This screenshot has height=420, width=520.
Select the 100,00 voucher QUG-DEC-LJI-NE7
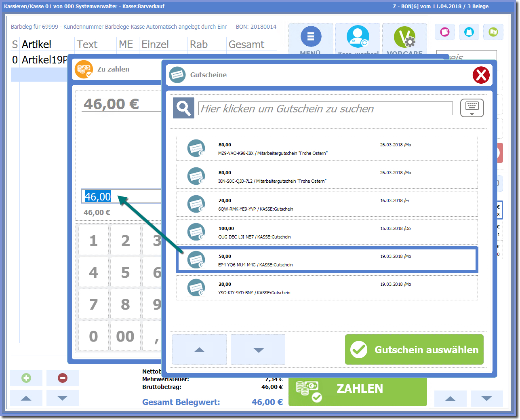tap(327, 232)
